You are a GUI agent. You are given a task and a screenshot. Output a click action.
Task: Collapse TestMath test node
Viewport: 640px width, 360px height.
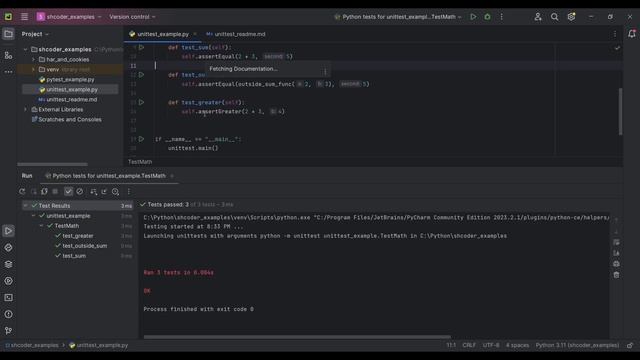point(41,226)
